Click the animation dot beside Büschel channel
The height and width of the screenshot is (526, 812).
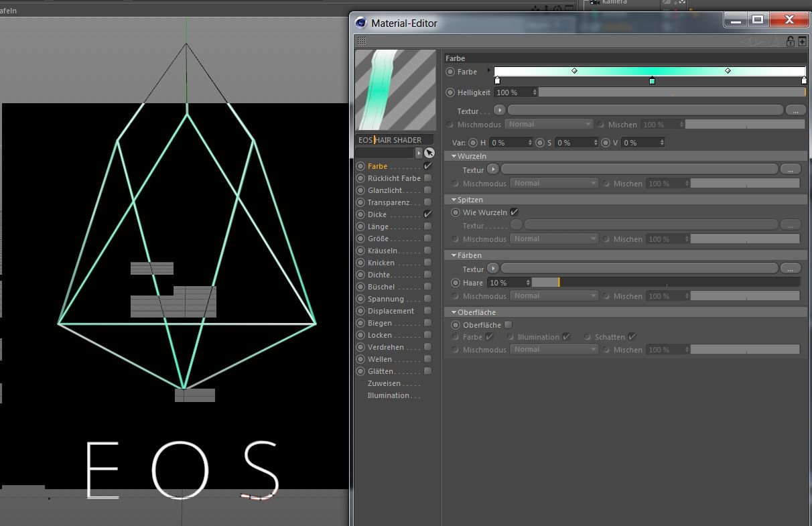(x=360, y=287)
